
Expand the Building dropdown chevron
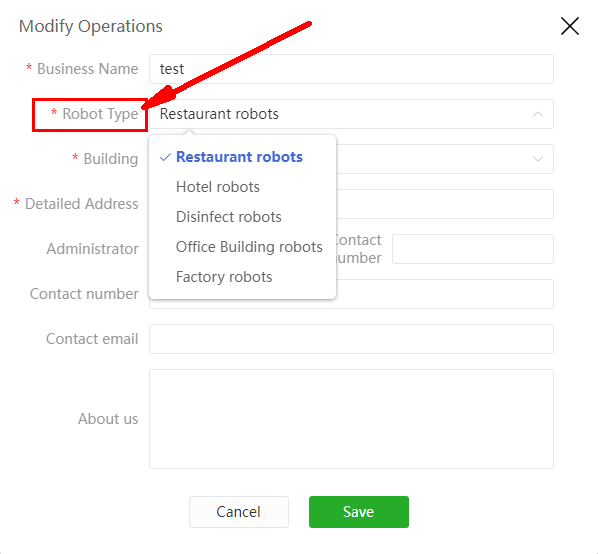(538, 159)
